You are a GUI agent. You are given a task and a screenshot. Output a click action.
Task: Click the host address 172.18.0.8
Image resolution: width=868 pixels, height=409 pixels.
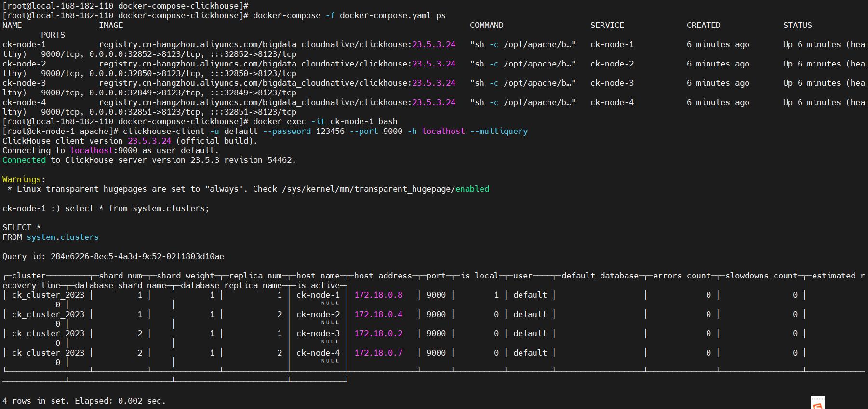pos(378,295)
